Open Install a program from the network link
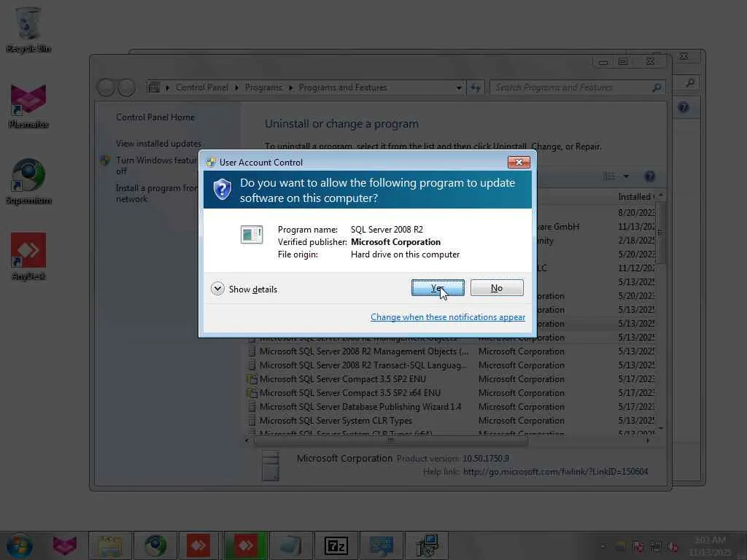The height and width of the screenshot is (560, 747). tap(156, 193)
